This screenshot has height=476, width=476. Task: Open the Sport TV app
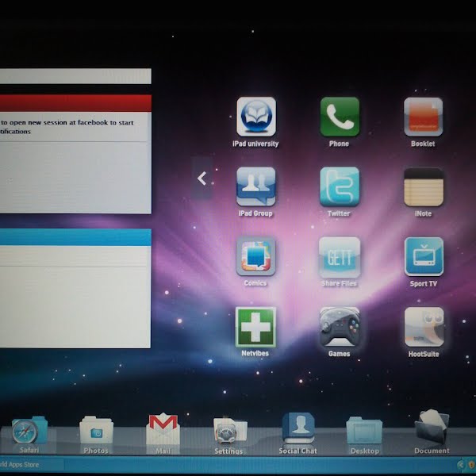[x=423, y=257]
